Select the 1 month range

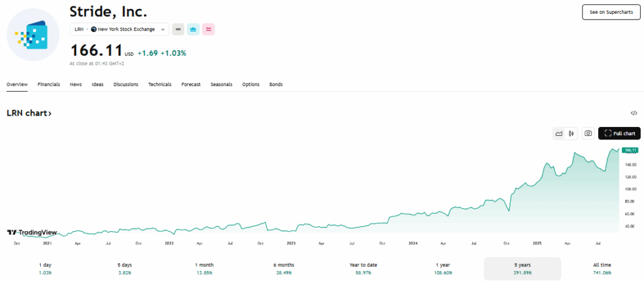(x=204, y=268)
